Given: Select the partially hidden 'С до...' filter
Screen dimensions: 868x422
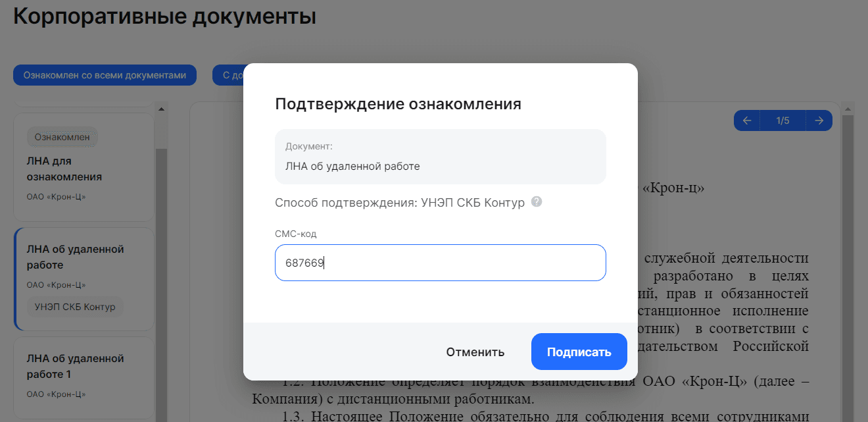Looking at the screenshot, I should pos(228,75).
